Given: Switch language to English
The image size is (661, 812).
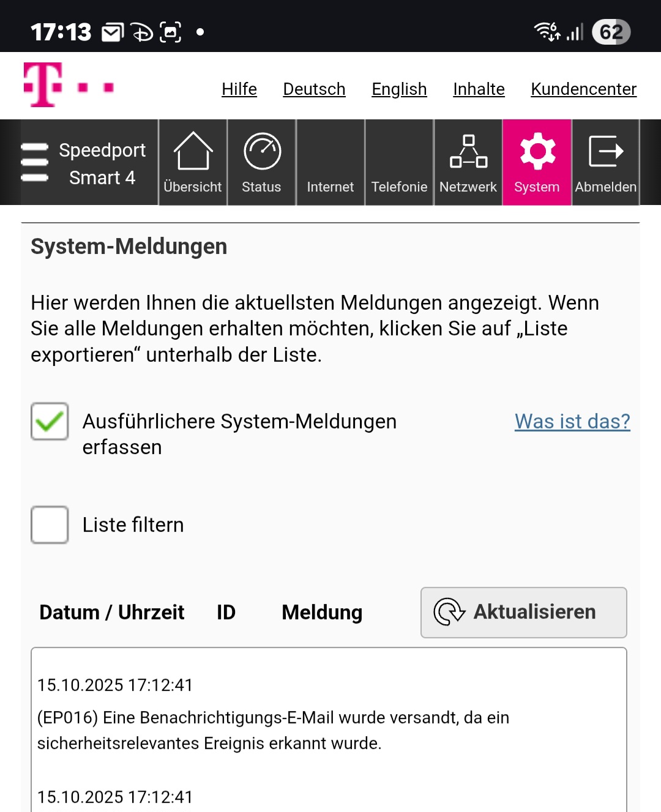Looking at the screenshot, I should click(399, 89).
